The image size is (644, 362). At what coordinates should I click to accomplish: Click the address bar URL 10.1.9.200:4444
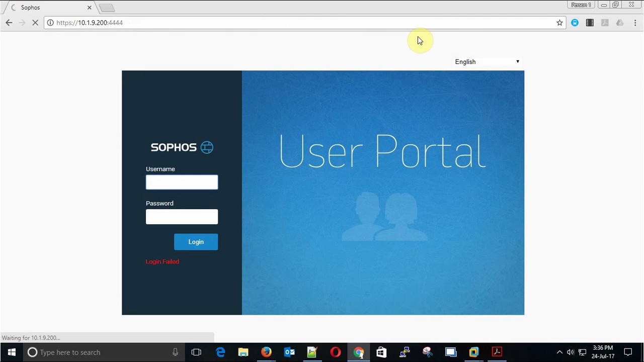click(90, 23)
